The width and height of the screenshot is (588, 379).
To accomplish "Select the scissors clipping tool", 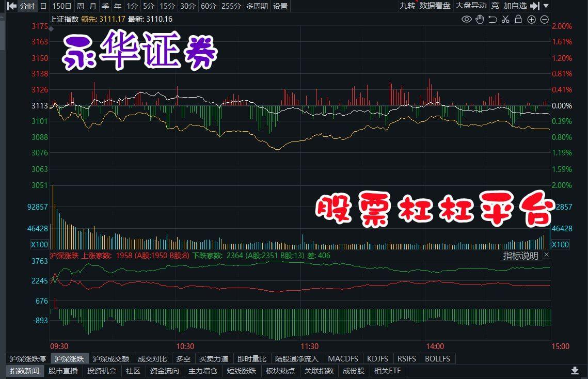I will coord(505,19).
